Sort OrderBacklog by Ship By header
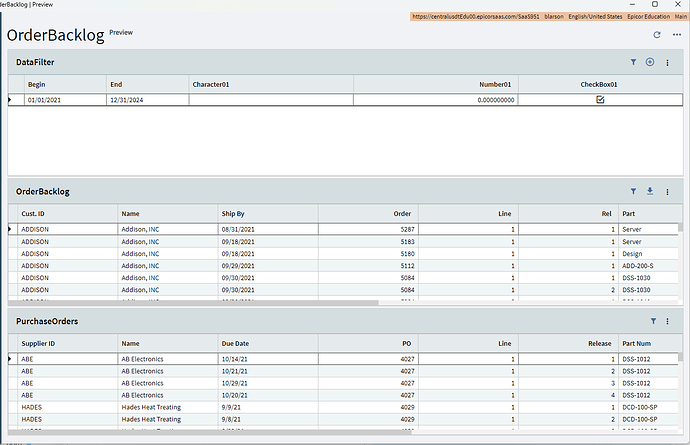Image resolution: width=690 pixels, height=445 pixels. 268,214
